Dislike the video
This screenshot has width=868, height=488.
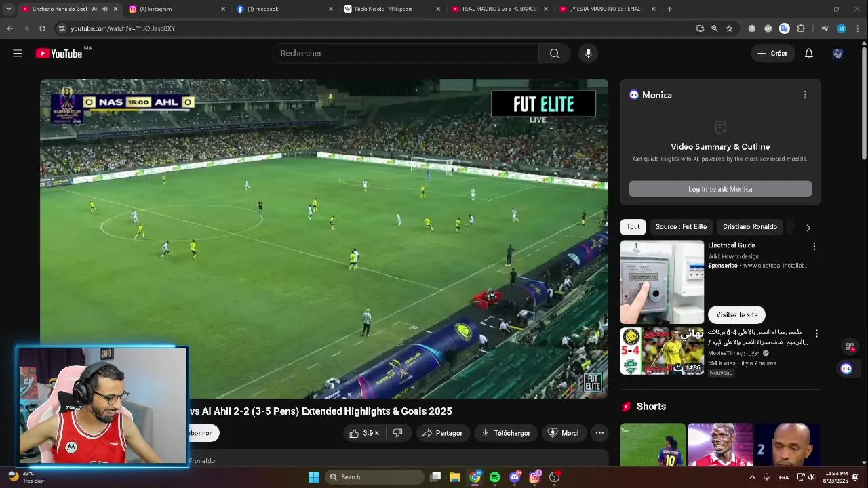tap(398, 433)
